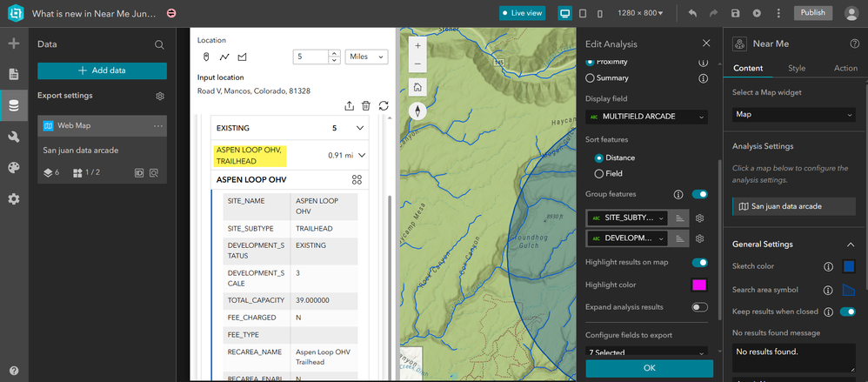Toggle Group features switch
Screen dimensions: 868x382
[700, 194]
